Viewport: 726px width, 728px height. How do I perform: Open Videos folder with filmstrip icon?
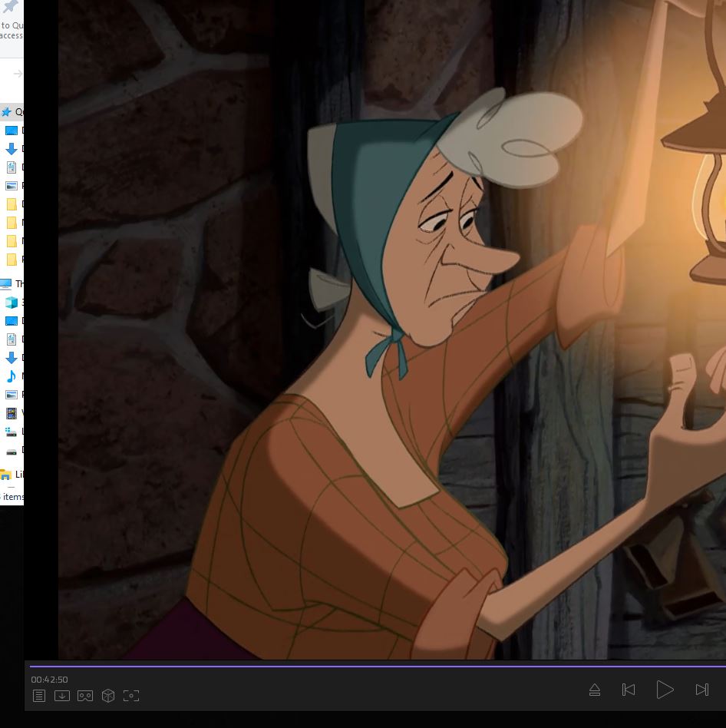(12, 413)
